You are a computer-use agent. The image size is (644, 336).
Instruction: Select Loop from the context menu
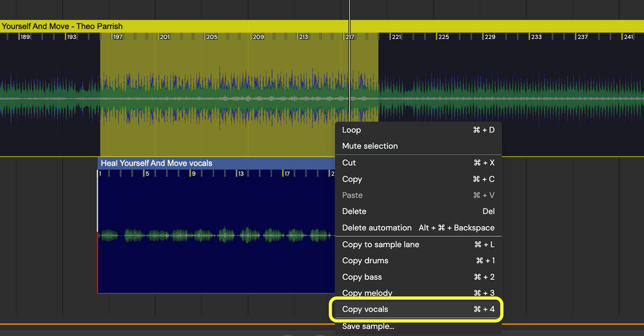coord(352,130)
